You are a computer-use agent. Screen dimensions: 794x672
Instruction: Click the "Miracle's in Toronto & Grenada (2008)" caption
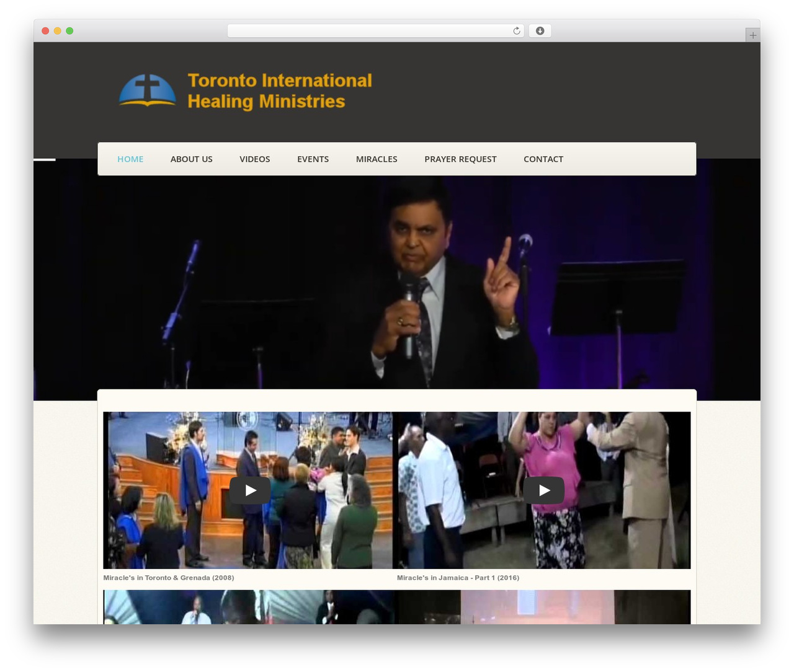[x=169, y=578]
